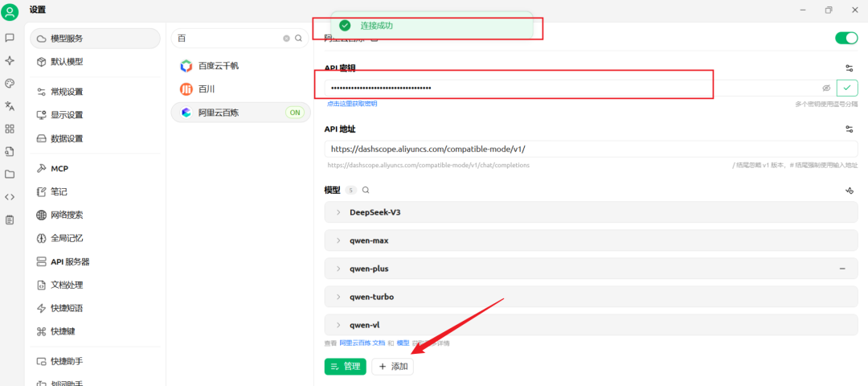
Task: Open the 模型 details link
Action: tap(403, 343)
